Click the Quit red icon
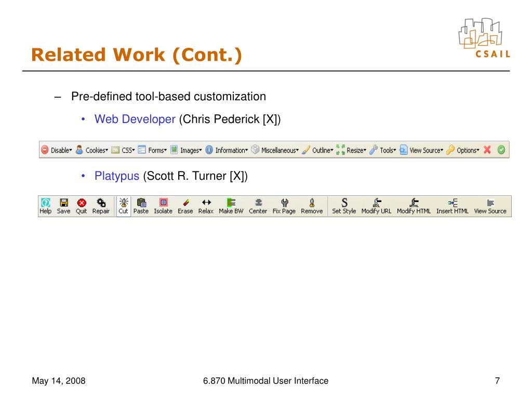The width and height of the screenshot is (532, 399). coord(82,206)
